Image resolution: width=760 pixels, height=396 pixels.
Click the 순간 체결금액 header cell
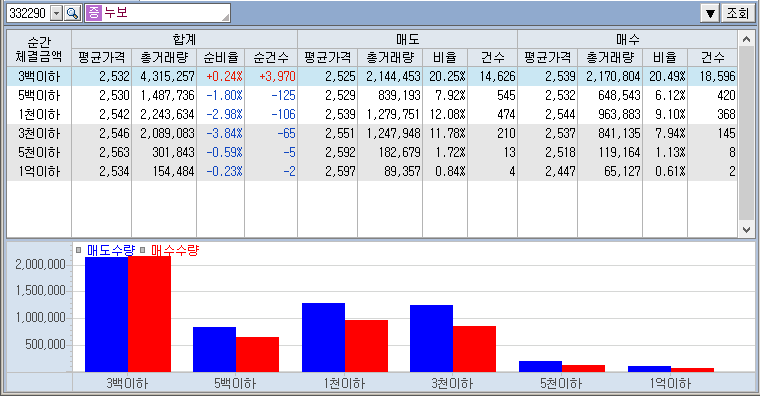(x=39, y=48)
